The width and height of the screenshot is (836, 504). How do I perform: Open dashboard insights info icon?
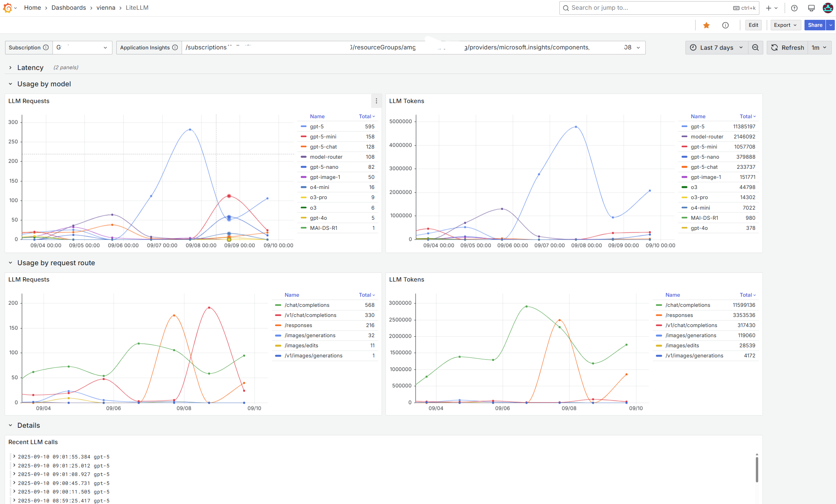726,25
